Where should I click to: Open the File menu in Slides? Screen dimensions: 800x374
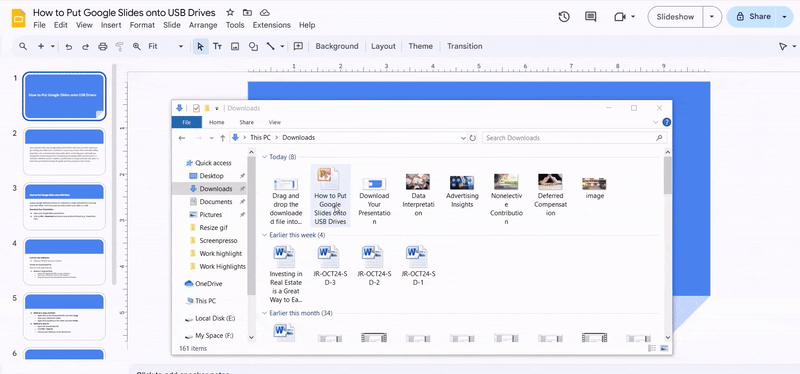click(x=39, y=25)
